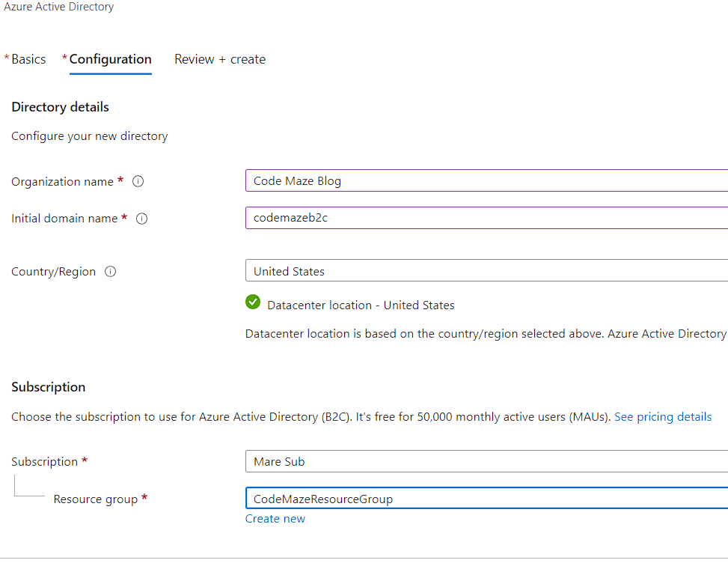The image size is (728, 575).
Task: Click the info icon beside Initial domain name
Action: point(142,219)
